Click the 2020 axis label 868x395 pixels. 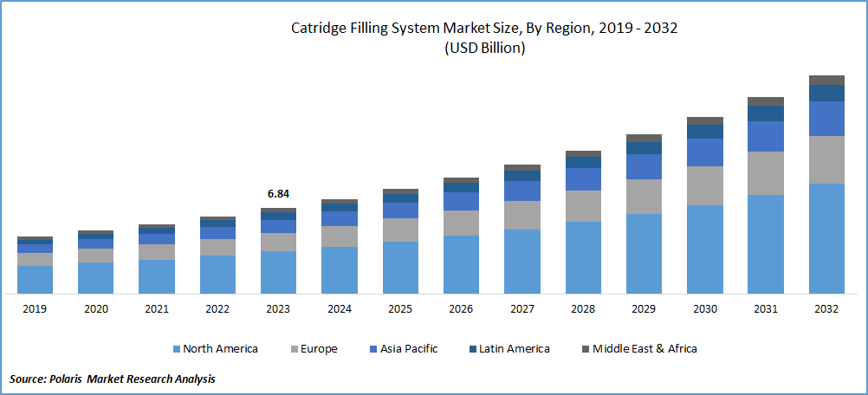tap(96, 310)
